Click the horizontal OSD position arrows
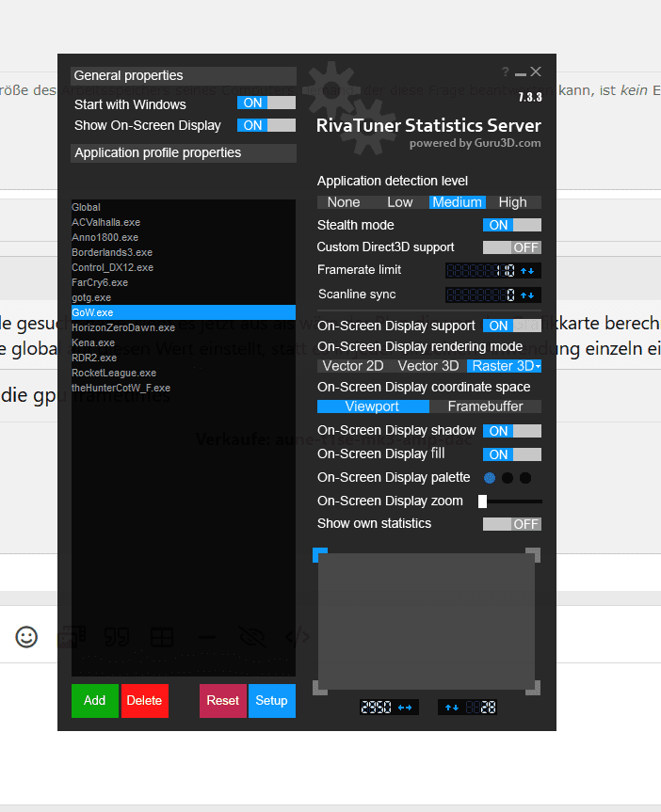 [x=405, y=708]
